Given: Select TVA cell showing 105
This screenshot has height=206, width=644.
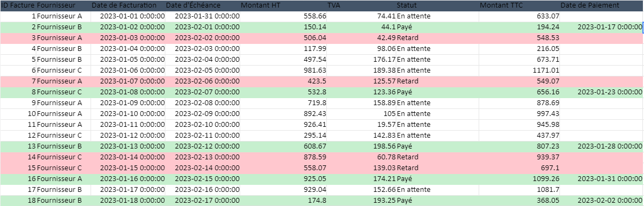Looking at the screenshot, I should pyautogui.click(x=362, y=114).
